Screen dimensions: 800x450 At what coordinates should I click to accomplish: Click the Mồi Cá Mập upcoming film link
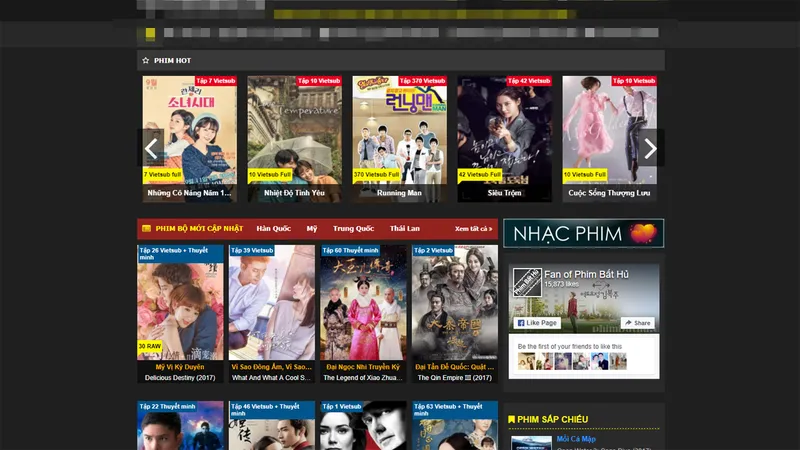click(576, 439)
